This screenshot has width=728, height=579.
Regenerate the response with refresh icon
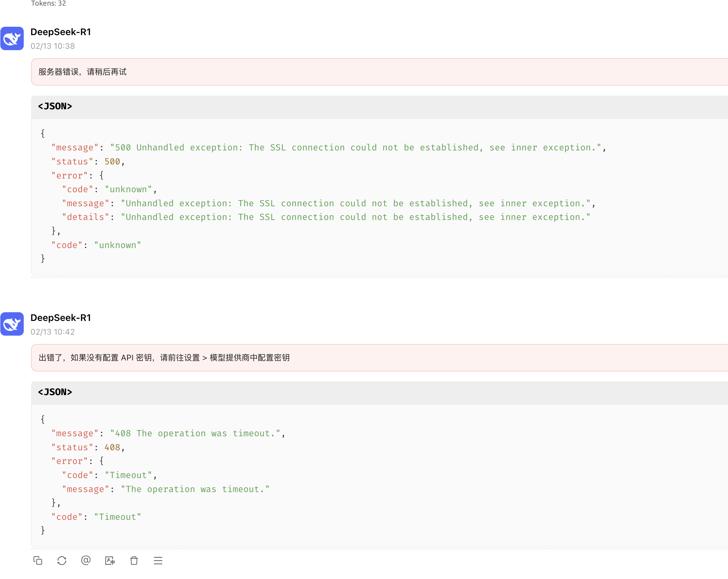coord(62,560)
